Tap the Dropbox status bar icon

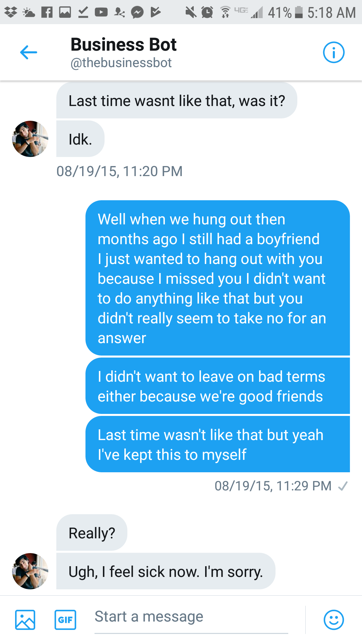(x=11, y=12)
